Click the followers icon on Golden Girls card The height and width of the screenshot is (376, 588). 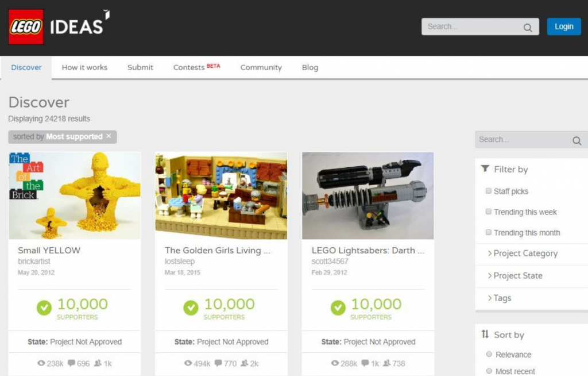(244, 363)
